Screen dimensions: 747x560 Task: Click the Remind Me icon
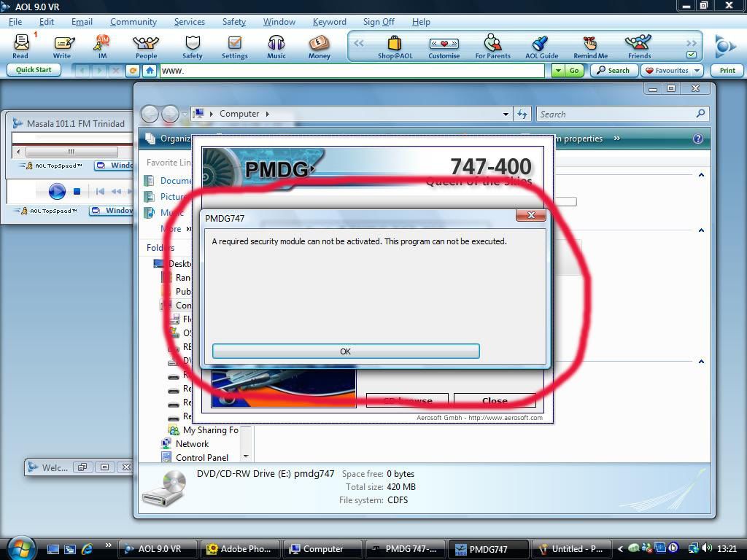click(590, 47)
